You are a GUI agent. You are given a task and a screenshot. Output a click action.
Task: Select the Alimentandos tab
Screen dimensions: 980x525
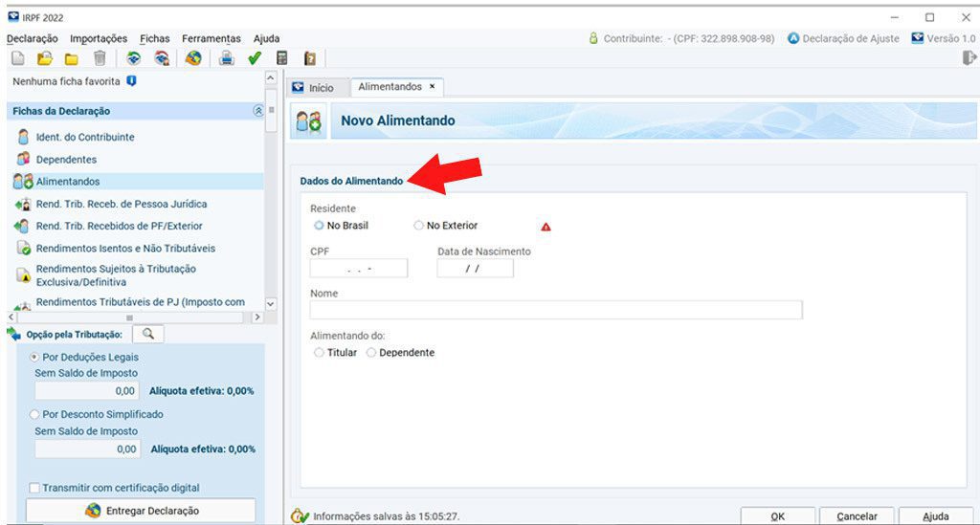[390, 87]
